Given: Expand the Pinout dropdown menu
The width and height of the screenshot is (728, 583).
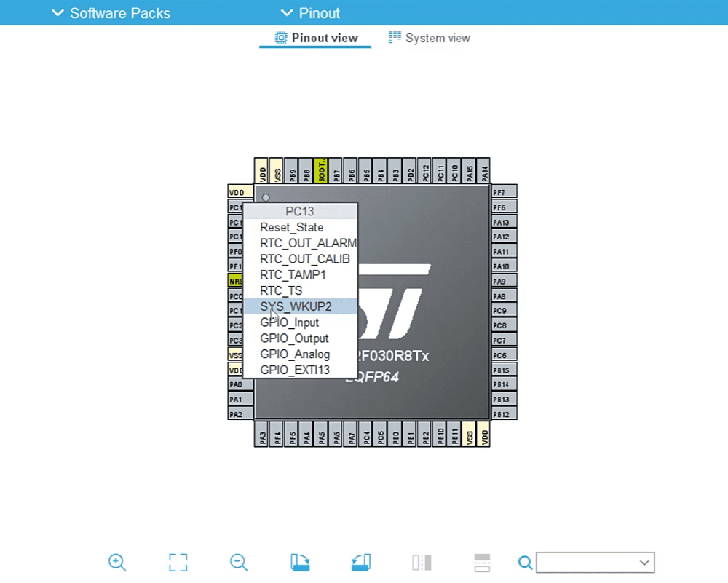Looking at the screenshot, I should [310, 13].
